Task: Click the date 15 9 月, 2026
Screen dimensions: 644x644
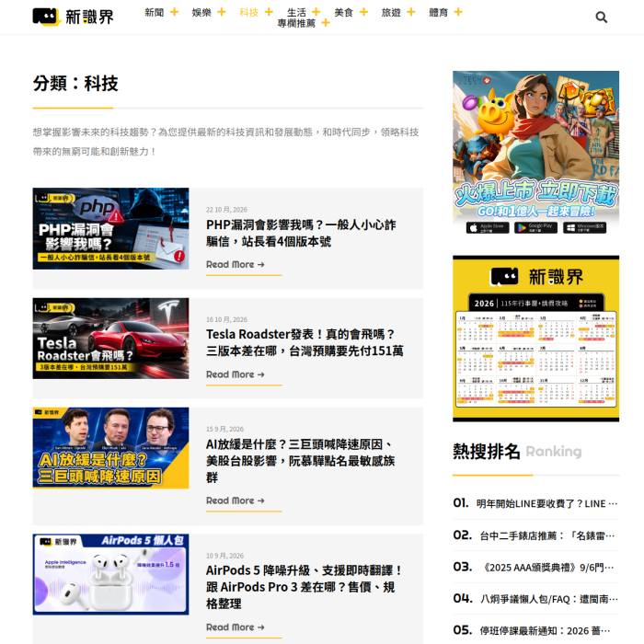Action: coord(224,430)
